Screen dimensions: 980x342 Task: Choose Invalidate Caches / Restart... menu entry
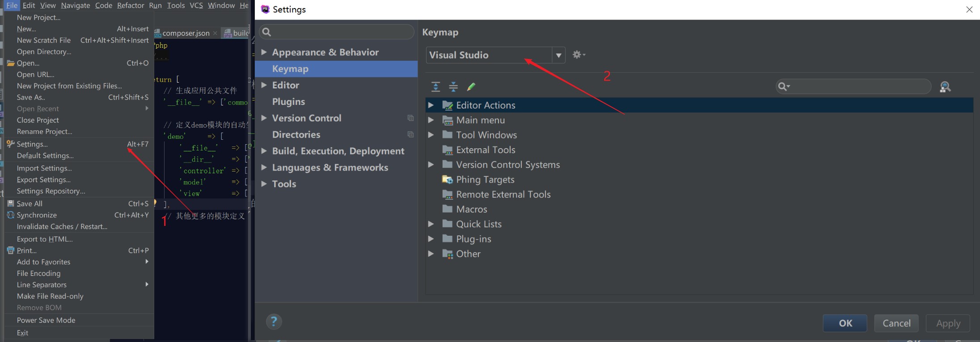tap(62, 226)
